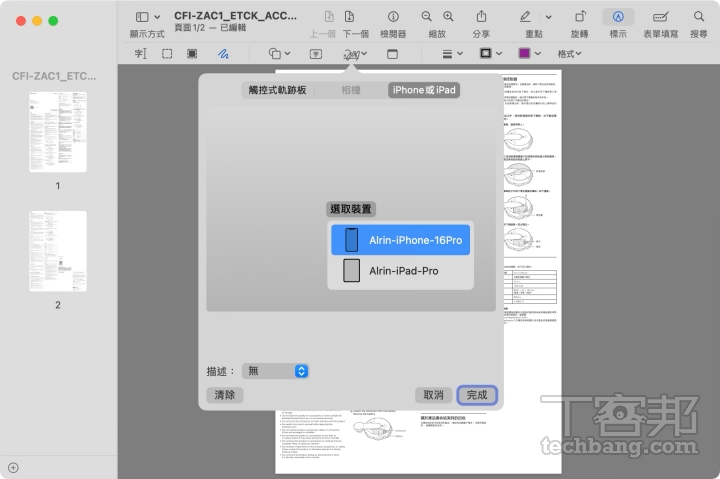This screenshot has width=720, height=479.
Task: Click the signature drawing area
Action: click(x=351, y=210)
